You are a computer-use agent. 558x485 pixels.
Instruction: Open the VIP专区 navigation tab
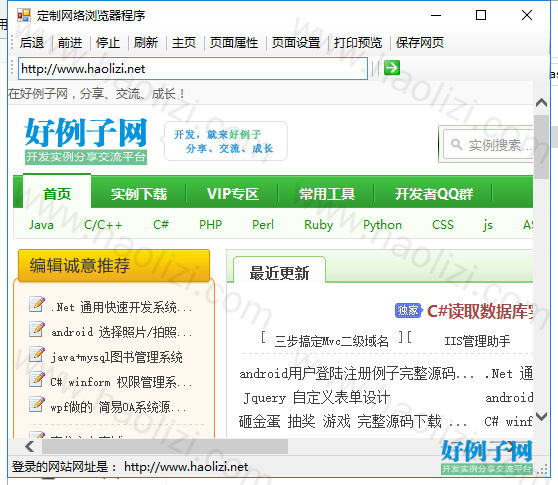pyautogui.click(x=233, y=194)
